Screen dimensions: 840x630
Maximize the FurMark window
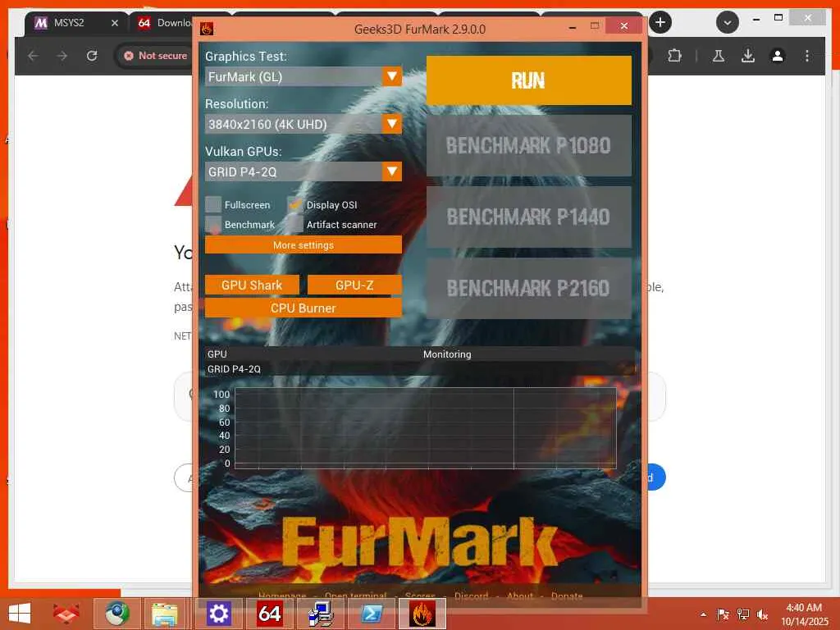595,25
